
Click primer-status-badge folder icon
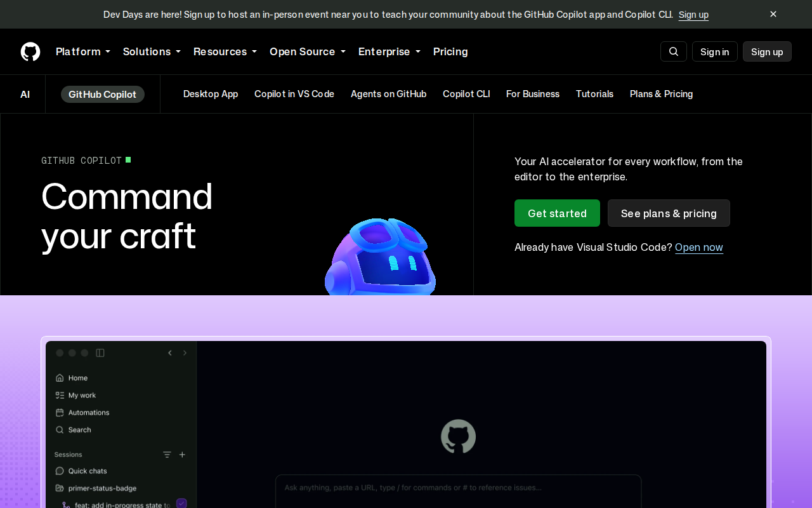coord(60,488)
